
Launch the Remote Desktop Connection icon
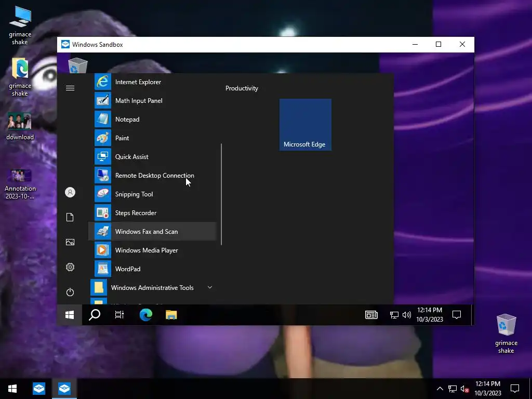click(x=102, y=175)
